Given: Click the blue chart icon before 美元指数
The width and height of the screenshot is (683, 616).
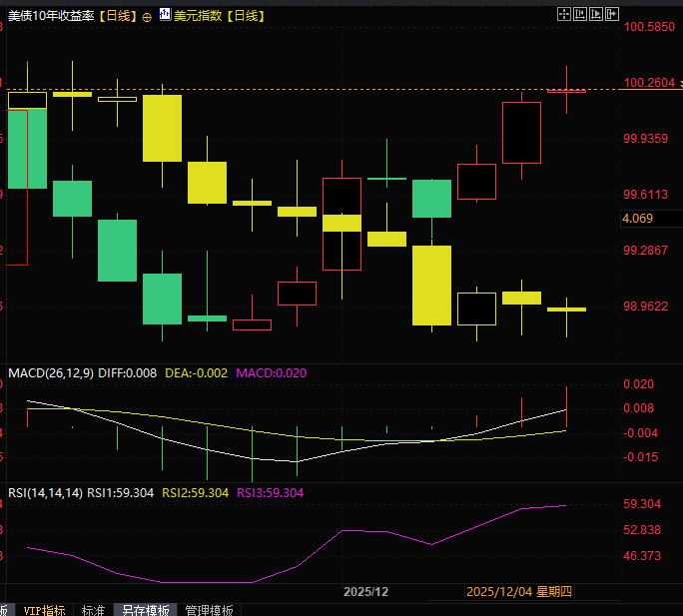Looking at the screenshot, I should pyautogui.click(x=165, y=14).
